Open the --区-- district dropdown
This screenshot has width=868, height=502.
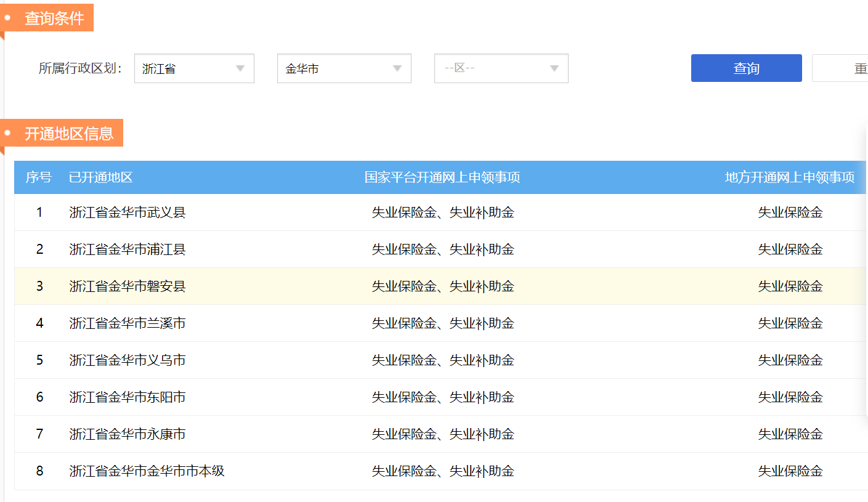501,68
